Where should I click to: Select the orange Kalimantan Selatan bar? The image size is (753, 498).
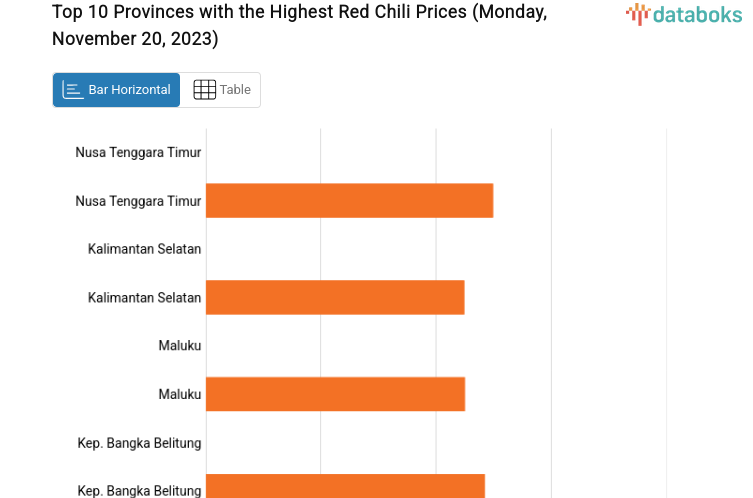point(335,298)
